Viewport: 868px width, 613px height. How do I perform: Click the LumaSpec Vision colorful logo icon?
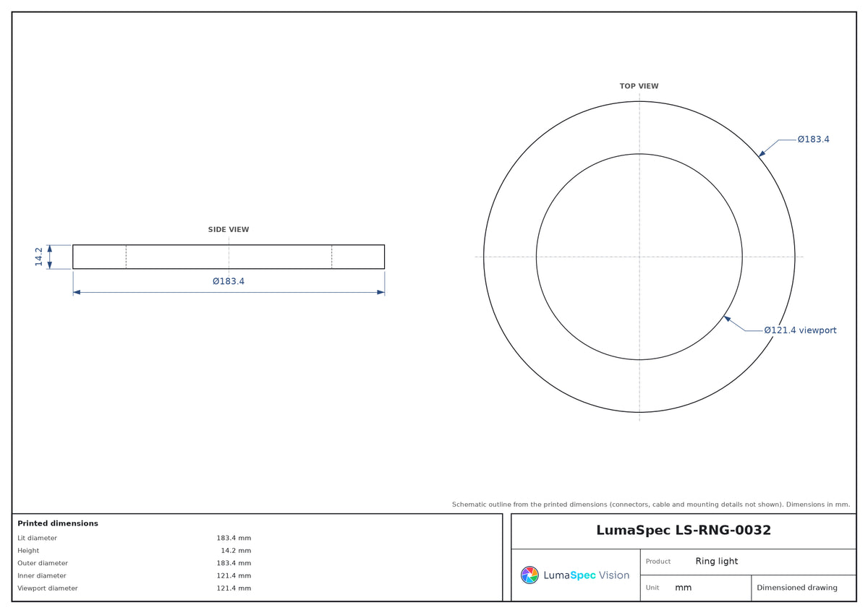click(x=529, y=575)
